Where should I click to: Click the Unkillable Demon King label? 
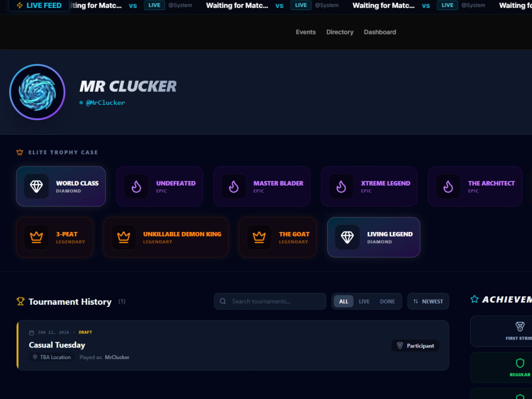(x=182, y=234)
